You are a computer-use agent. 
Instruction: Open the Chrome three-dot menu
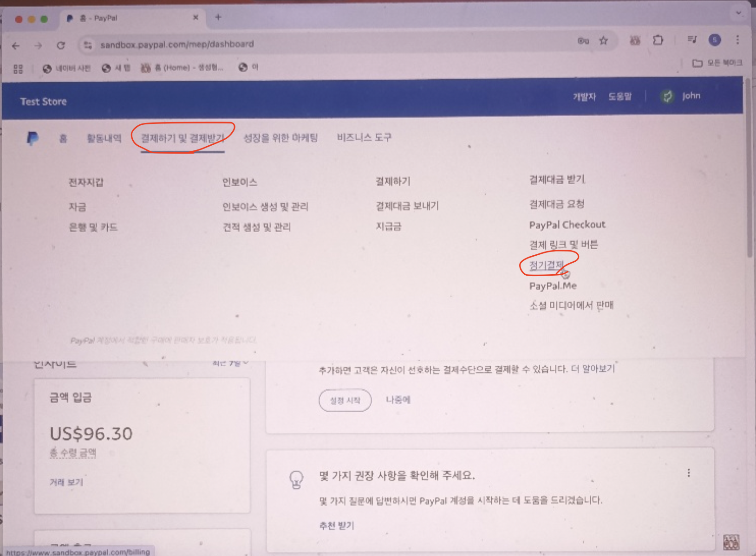(737, 40)
